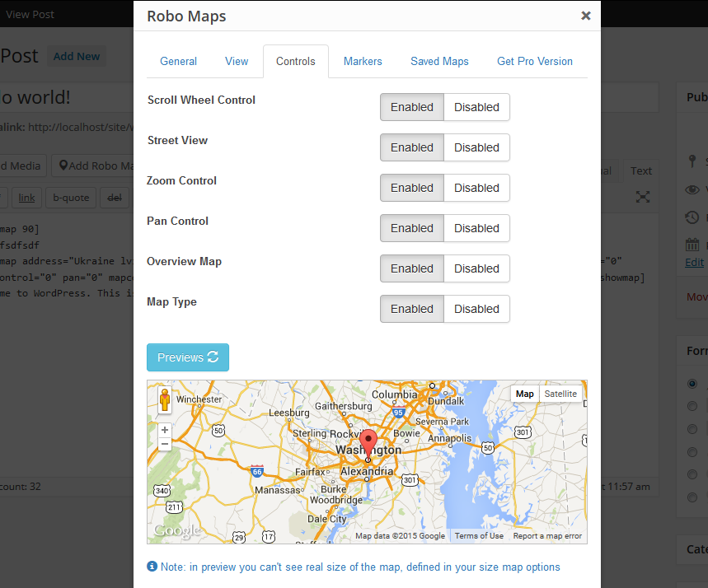Screen dimensions: 708x588
Task: Set Map Type control to Disabled
Action: point(477,309)
